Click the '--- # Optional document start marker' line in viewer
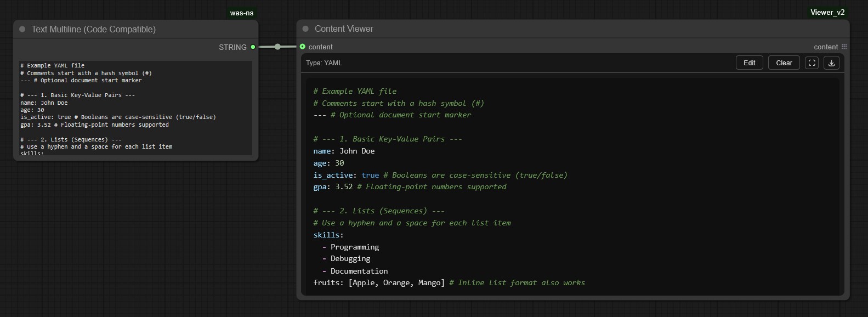 [392, 115]
